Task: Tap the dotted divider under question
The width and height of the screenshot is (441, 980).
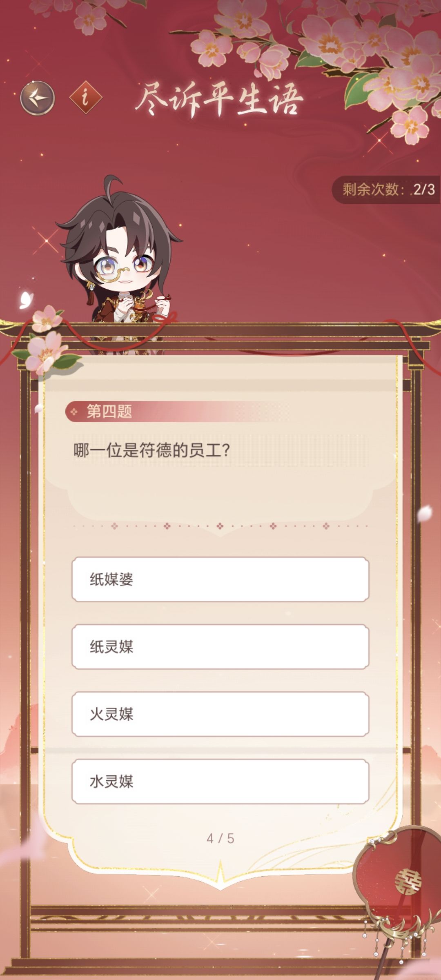Action: pyautogui.click(x=220, y=526)
